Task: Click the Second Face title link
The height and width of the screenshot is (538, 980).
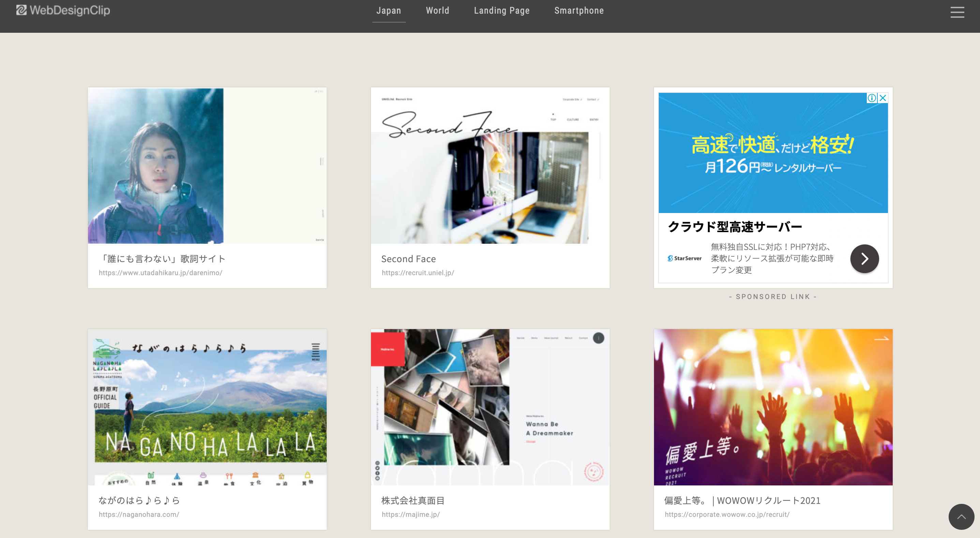Action: tap(409, 259)
